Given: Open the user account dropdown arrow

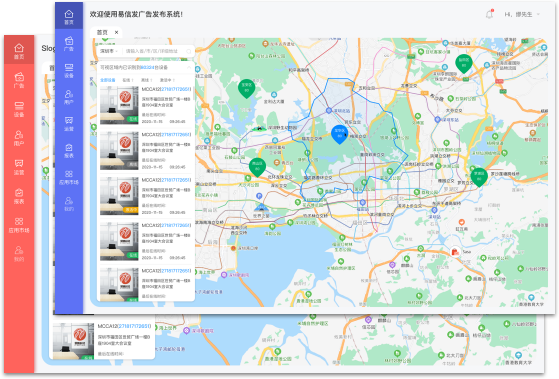Looking at the screenshot, I should 538,14.
